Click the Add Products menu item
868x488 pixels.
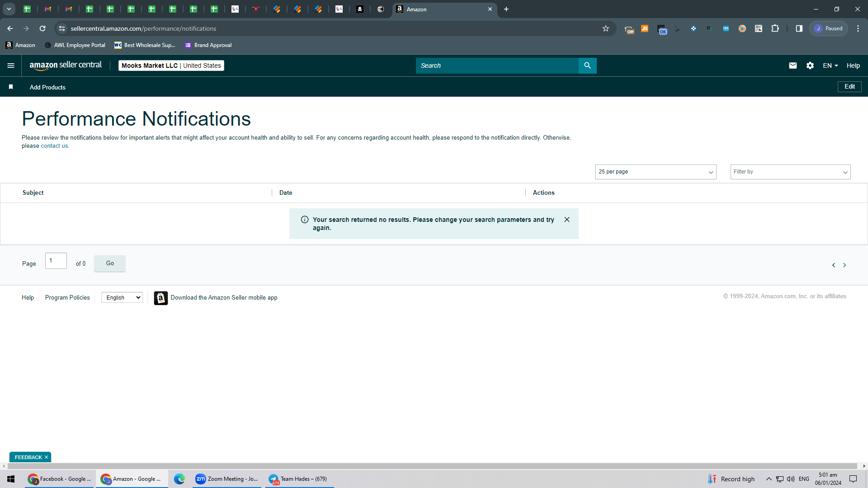pos(47,87)
